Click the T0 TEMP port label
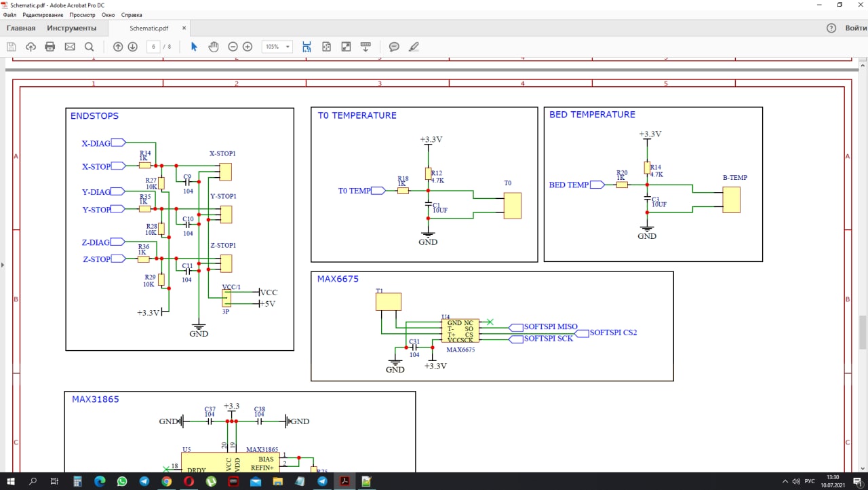The height and width of the screenshot is (490, 868). pyautogui.click(x=355, y=191)
